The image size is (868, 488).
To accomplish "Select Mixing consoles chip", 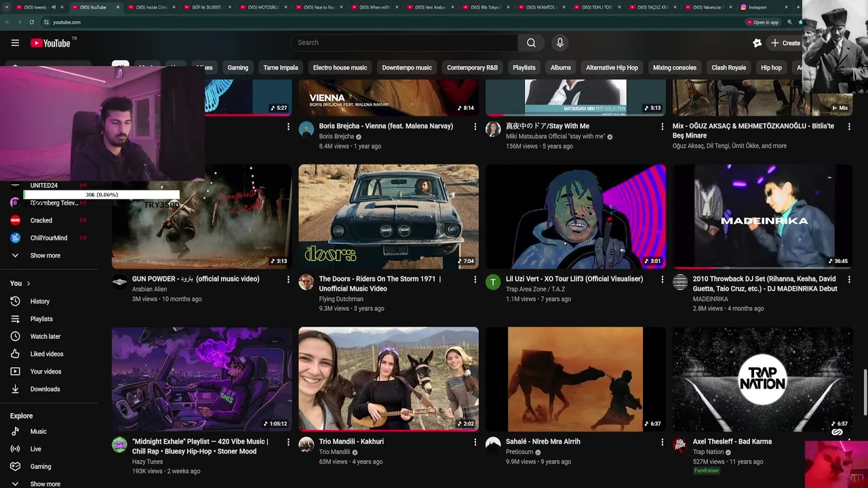I will (x=675, y=68).
